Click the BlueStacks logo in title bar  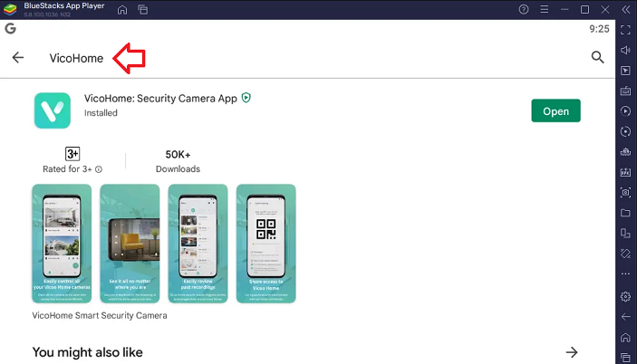click(x=10, y=9)
